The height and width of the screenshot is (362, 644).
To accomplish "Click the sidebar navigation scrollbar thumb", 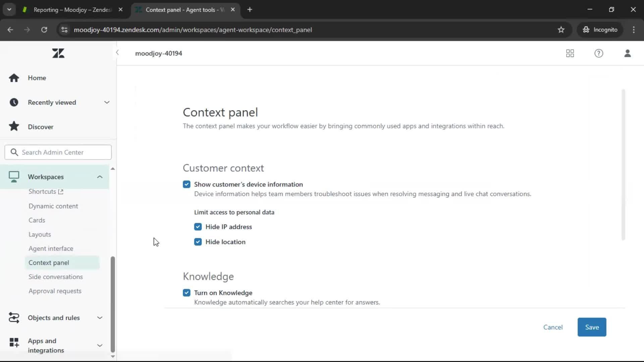I will pyautogui.click(x=113, y=304).
